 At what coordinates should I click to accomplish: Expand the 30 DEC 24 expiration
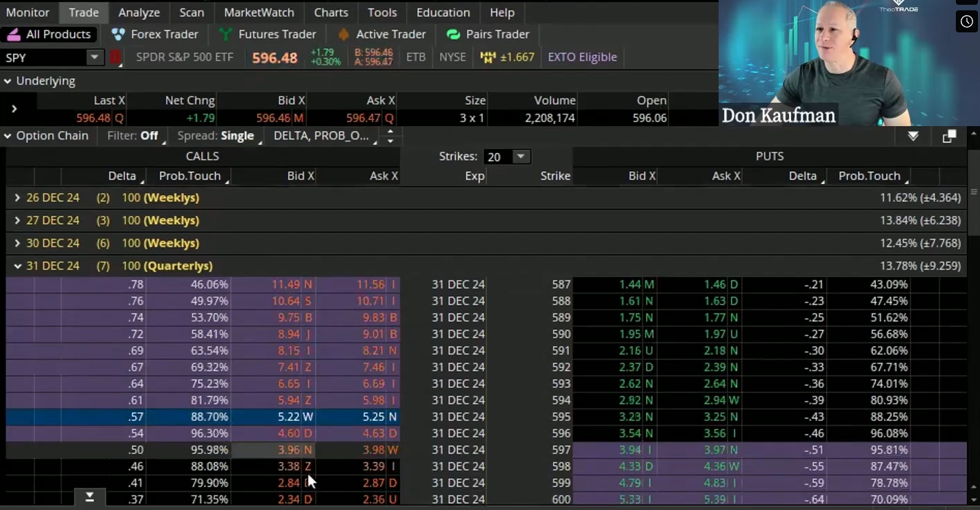point(17,243)
